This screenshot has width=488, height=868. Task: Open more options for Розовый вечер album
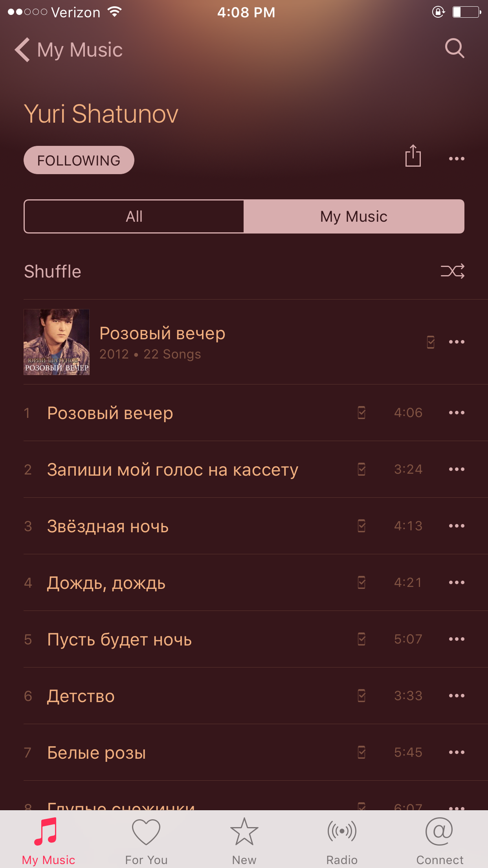coord(457,342)
